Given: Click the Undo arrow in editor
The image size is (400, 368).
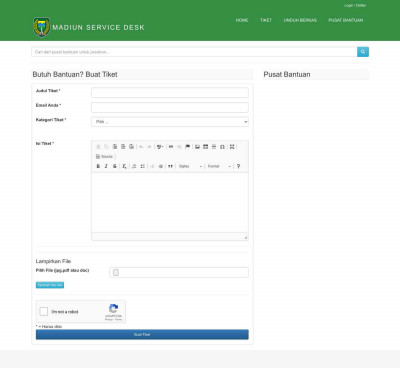Looking at the screenshot, I should coord(141,147).
